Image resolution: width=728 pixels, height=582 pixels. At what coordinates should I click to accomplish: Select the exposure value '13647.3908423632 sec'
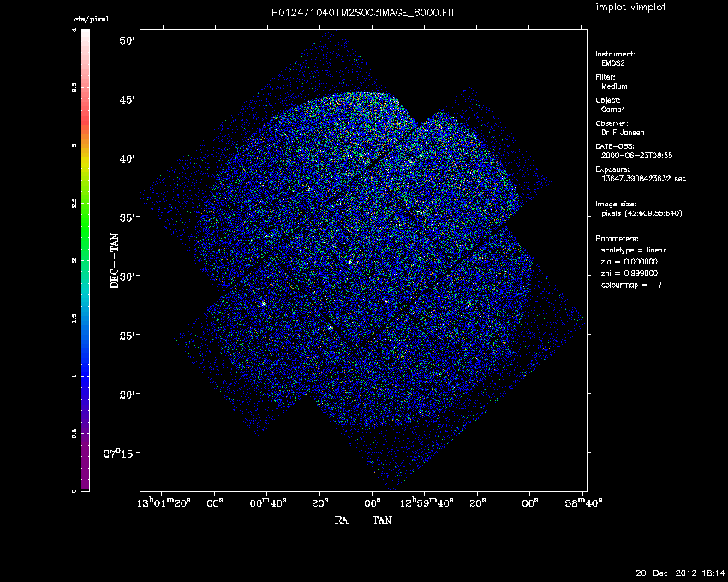tap(643, 179)
